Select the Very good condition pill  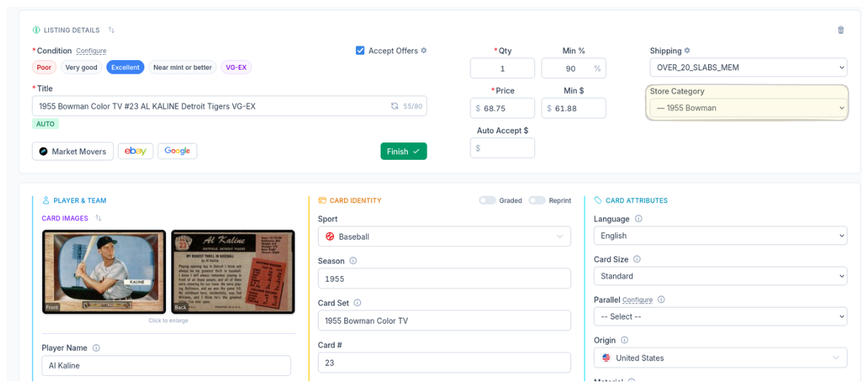81,68
